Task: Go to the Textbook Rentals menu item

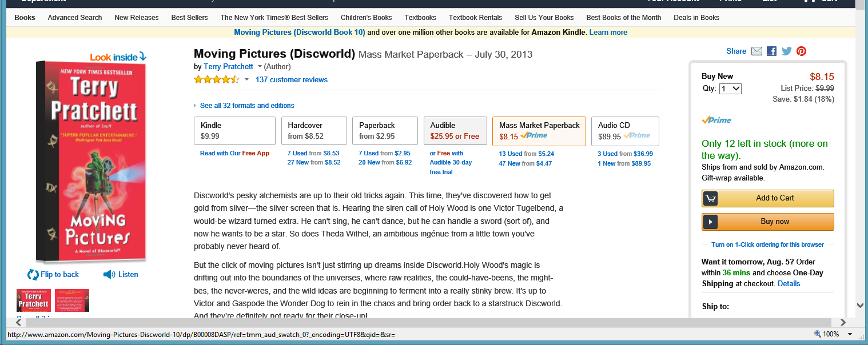Action: [x=475, y=18]
